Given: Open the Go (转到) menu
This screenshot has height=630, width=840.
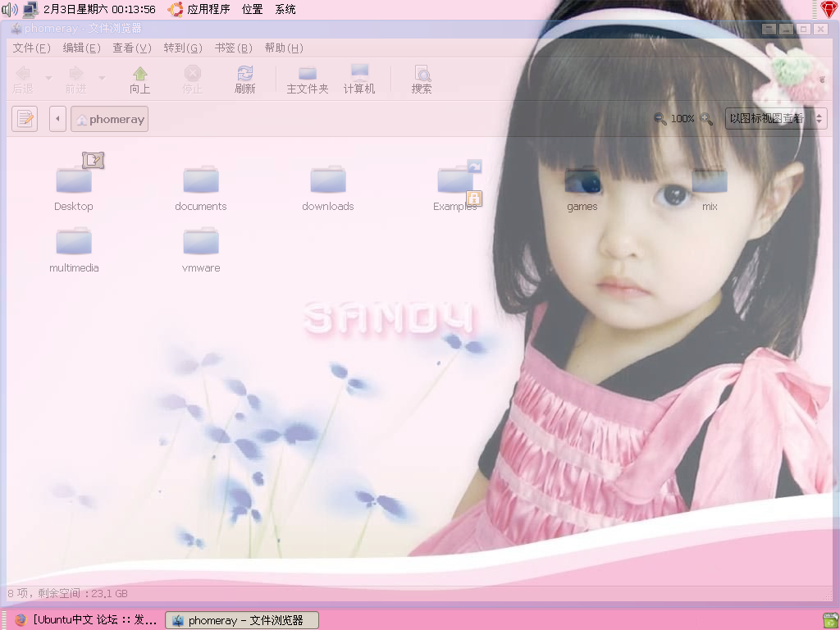Looking at the screenshot, I should [x=183, y=48].
